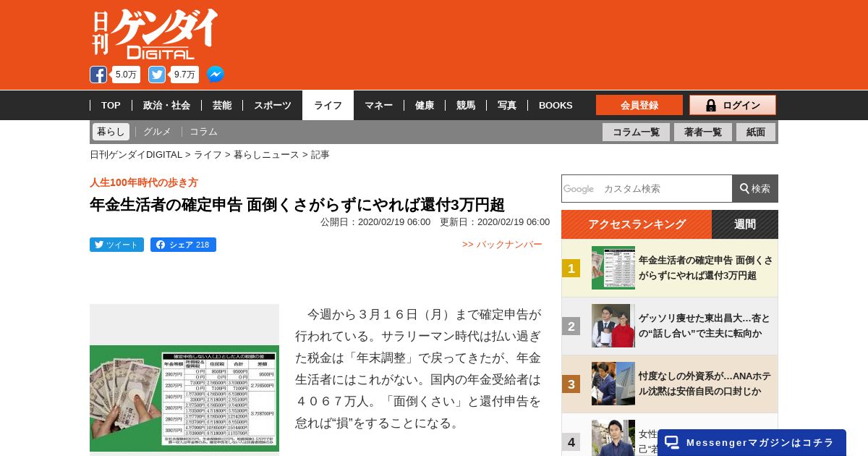Select the コラム sub-tab

(203, 132)
